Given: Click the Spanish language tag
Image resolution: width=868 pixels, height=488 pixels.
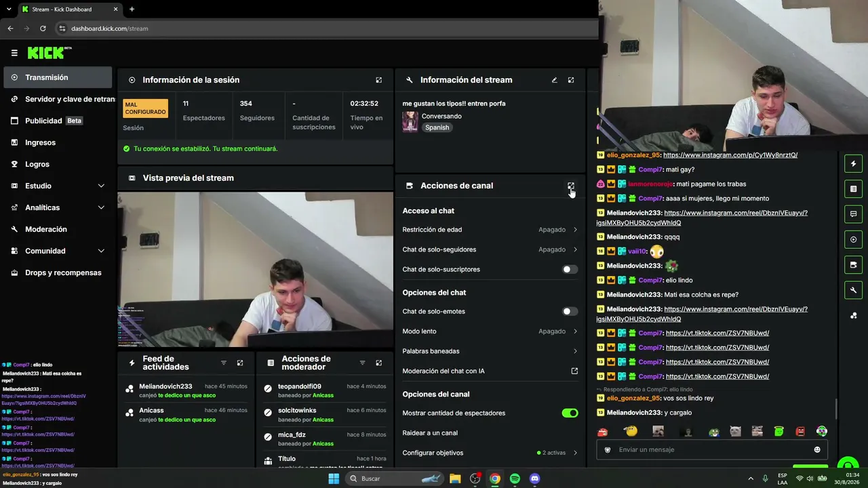Looking at the screenshot, I should 437,127.
